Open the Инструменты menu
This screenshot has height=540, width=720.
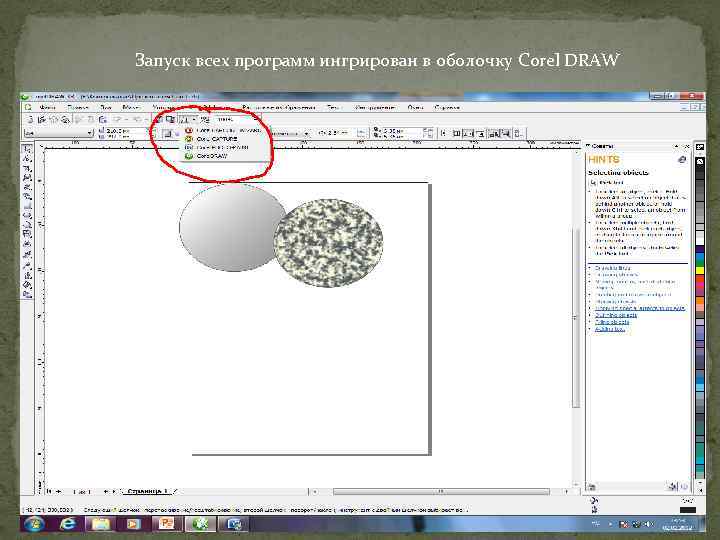(x=375, y=107)
